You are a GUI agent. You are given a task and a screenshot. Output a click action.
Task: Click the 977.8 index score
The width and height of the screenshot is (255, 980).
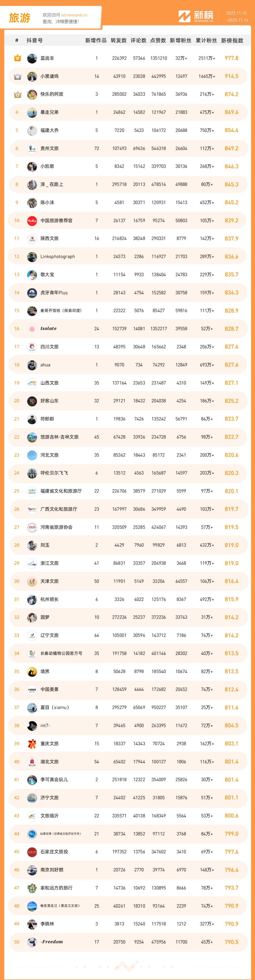[231, 58]
